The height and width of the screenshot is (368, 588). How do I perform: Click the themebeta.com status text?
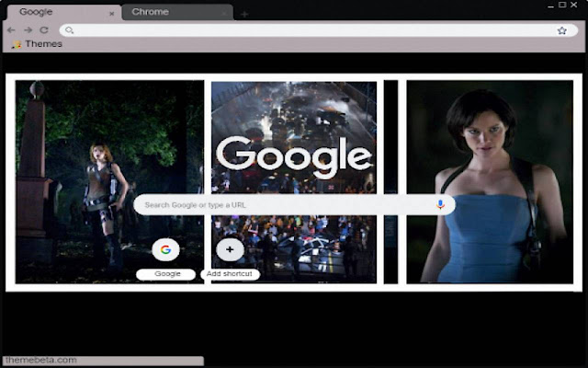click(41, 360)
